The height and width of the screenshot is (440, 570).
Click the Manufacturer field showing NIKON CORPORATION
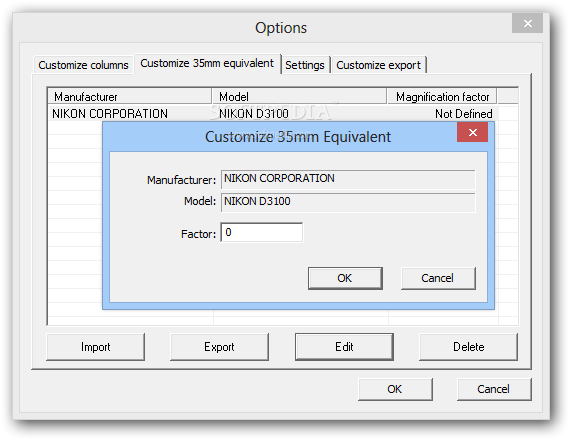[348, 179]
